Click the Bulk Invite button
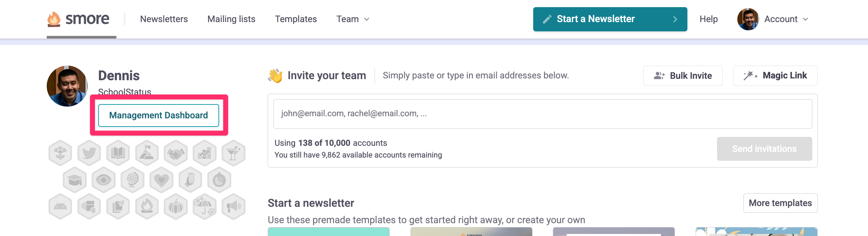 [683, 76]
